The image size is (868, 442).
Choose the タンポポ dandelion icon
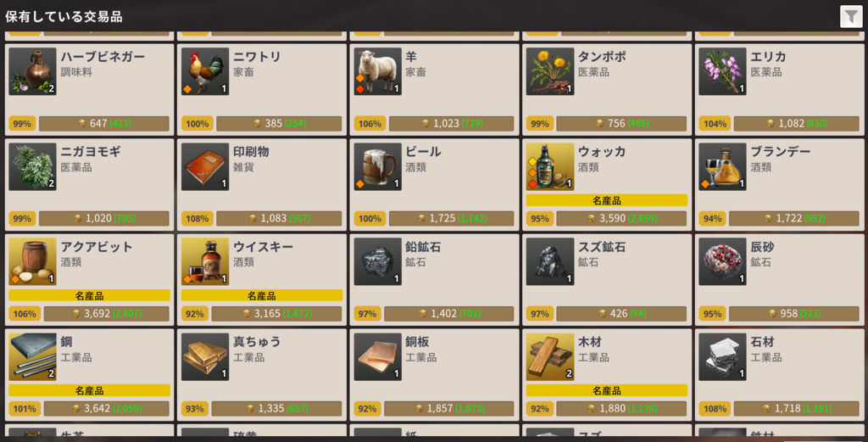pos(549,71)
